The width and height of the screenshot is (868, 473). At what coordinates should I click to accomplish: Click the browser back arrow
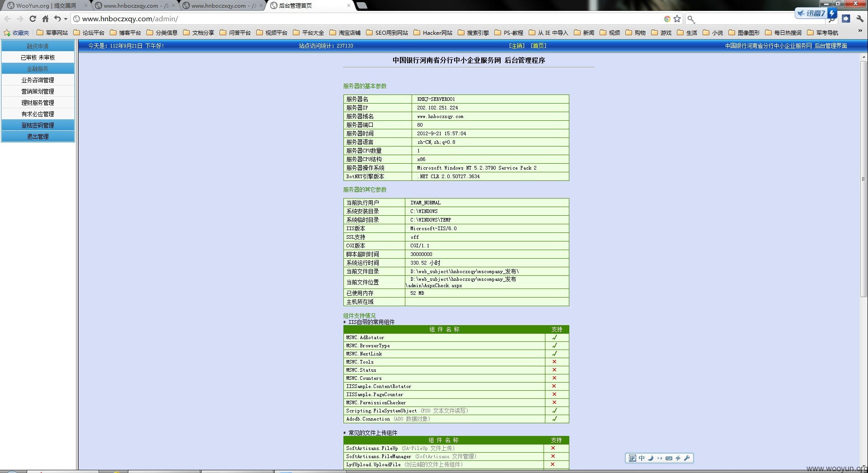pos(8,19)
